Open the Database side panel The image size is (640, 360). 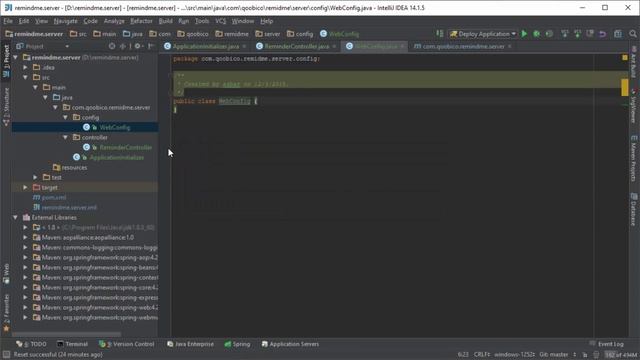click(633, 209)
